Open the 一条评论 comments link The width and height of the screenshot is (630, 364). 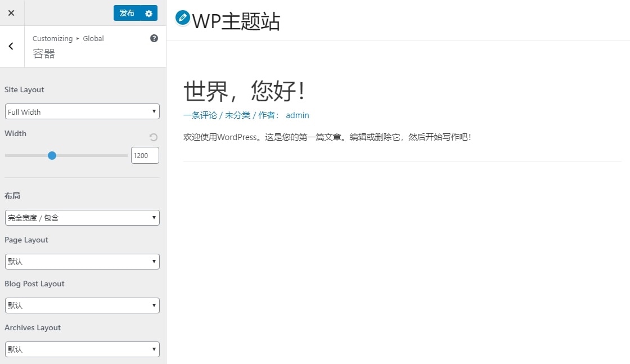200,115
